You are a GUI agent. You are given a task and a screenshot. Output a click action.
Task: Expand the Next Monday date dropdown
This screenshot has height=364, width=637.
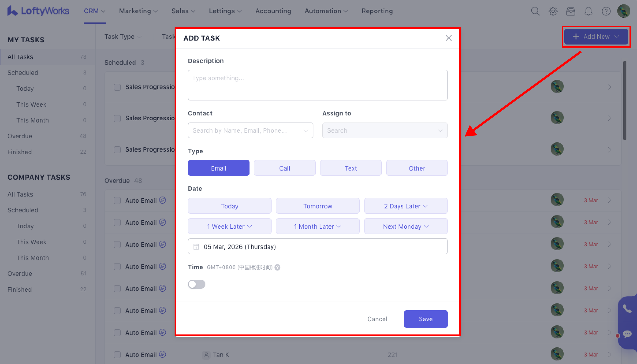[406, 226]
